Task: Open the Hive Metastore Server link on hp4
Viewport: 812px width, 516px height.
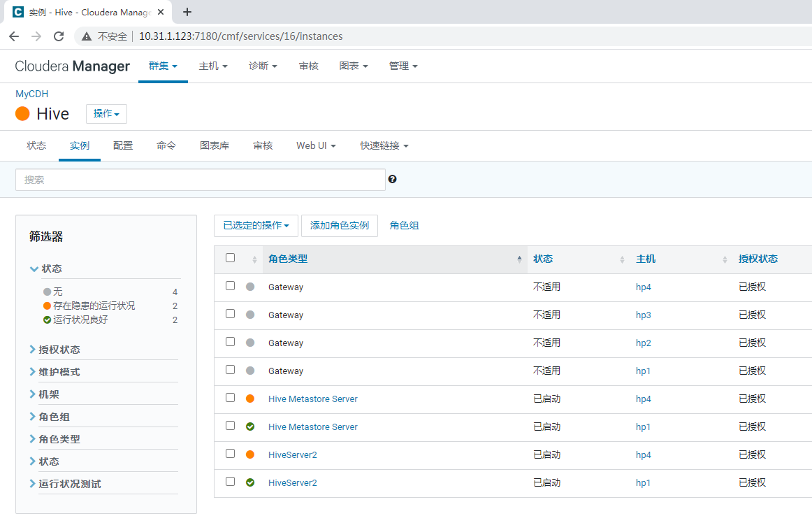Action: 313,399
